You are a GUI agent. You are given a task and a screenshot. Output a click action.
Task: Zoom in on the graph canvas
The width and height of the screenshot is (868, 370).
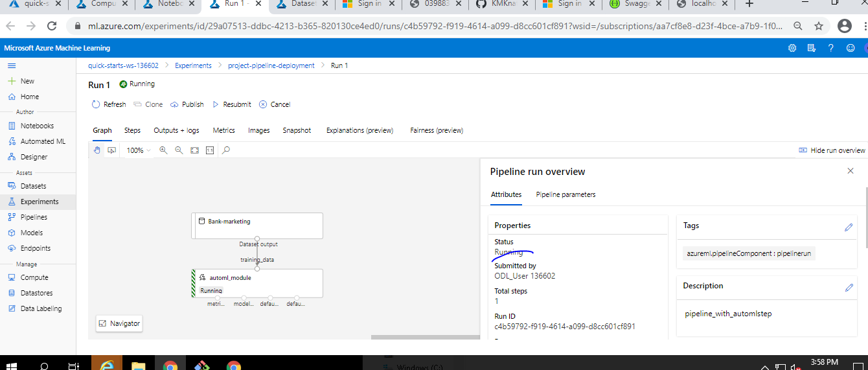(163, 150)
